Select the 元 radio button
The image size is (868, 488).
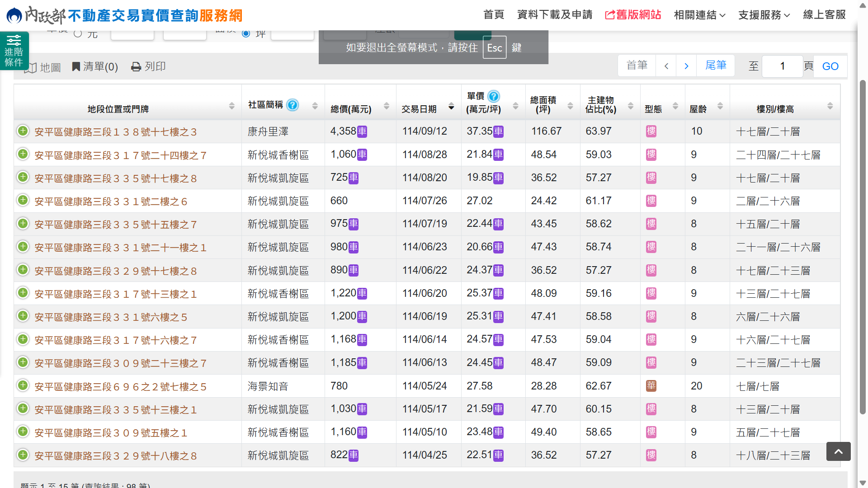click(x=78, y=33)
